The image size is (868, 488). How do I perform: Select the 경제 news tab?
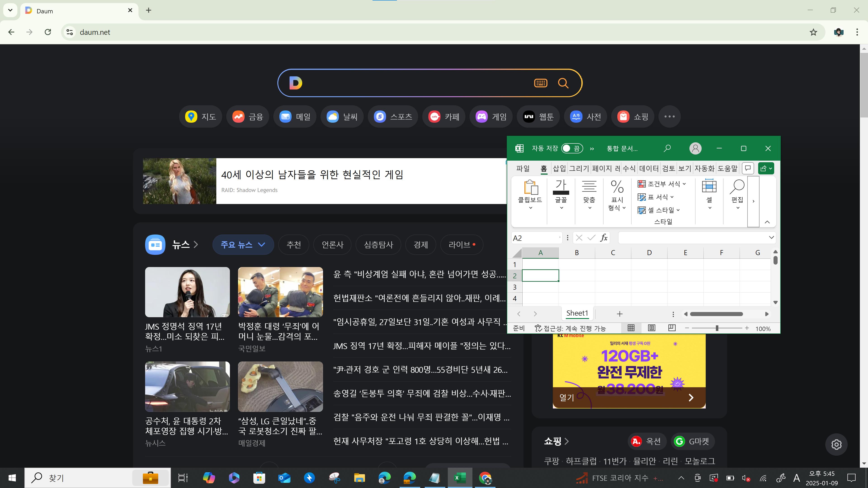pyautogui.click(x=420, y=244)
